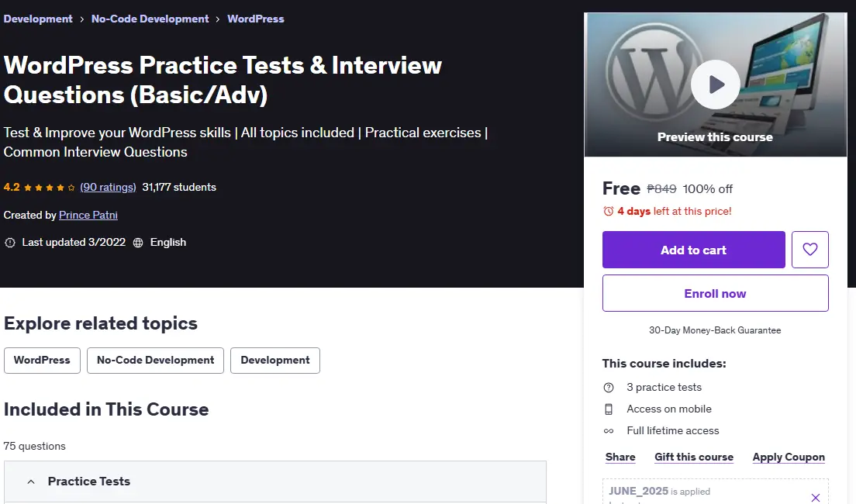Click '30-Day Money-Back Guarantee' text
The height and width of the screenshot is (504, 856).
(x=715, y=330)
